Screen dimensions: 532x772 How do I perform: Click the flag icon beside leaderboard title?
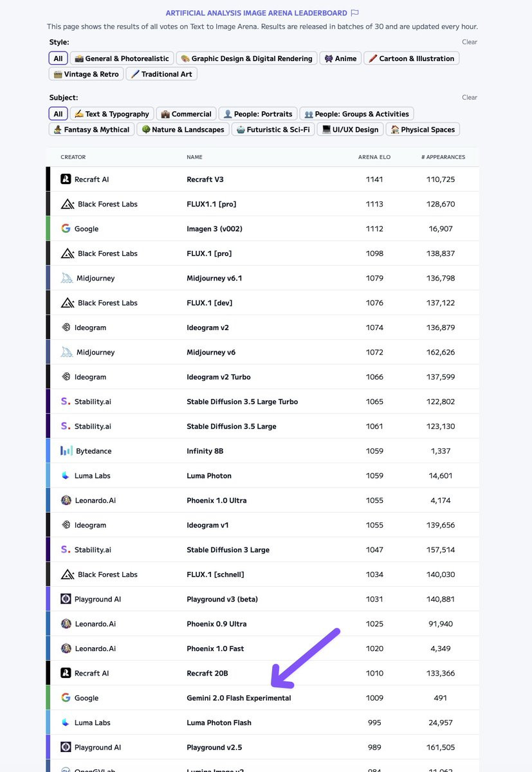[354, 13]
